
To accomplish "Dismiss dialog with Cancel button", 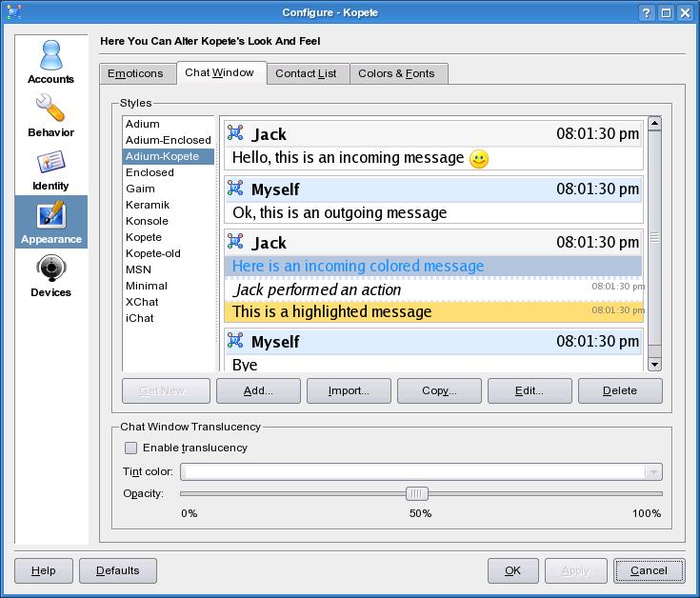I will click(x=650, y=570).
